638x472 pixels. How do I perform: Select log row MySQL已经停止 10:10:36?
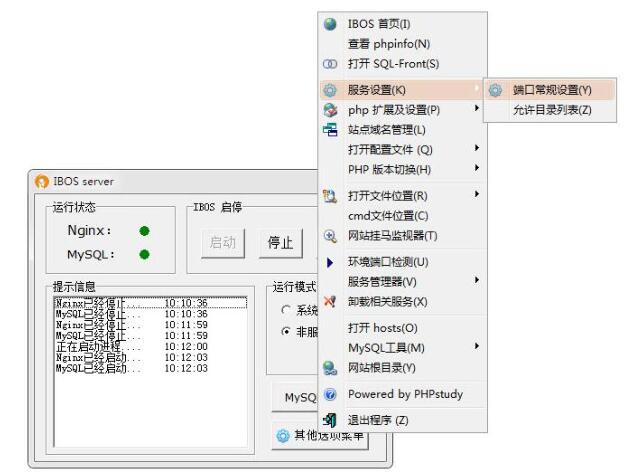[x=151, y=314]
